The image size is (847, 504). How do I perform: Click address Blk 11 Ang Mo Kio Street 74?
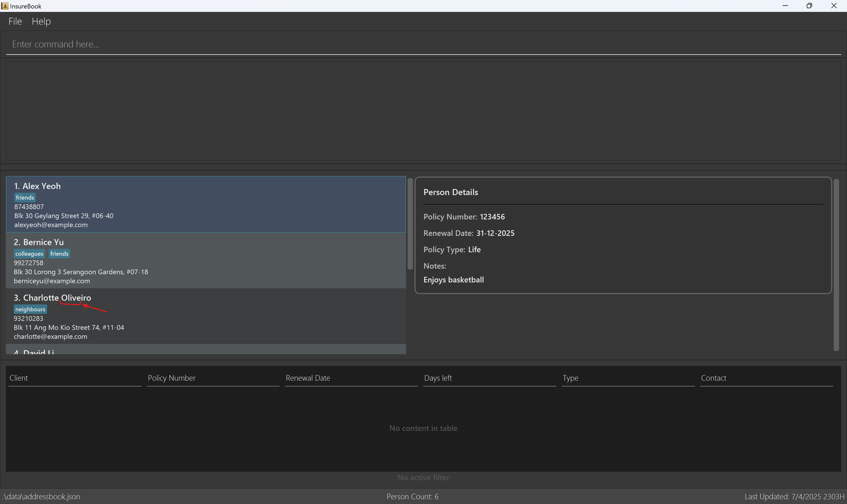point(69,327)
